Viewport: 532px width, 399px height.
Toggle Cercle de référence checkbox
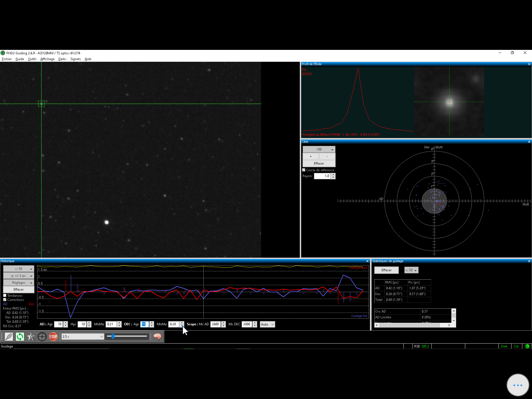[304, 170]
